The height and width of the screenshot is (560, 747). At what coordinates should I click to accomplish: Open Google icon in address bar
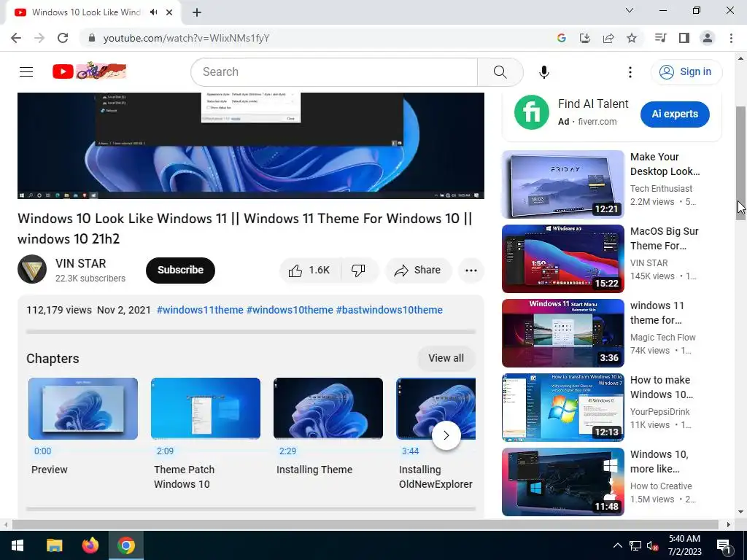(562, 38)
